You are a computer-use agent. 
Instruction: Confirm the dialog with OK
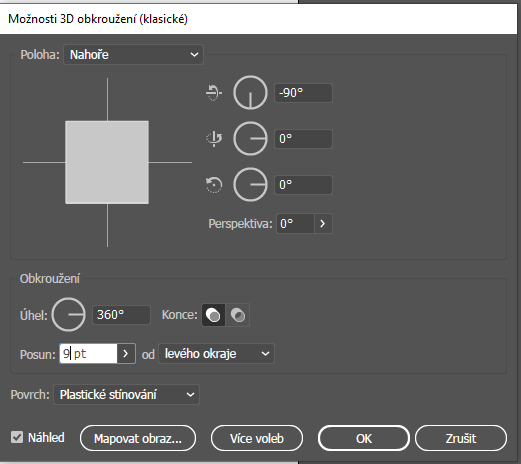364,438
